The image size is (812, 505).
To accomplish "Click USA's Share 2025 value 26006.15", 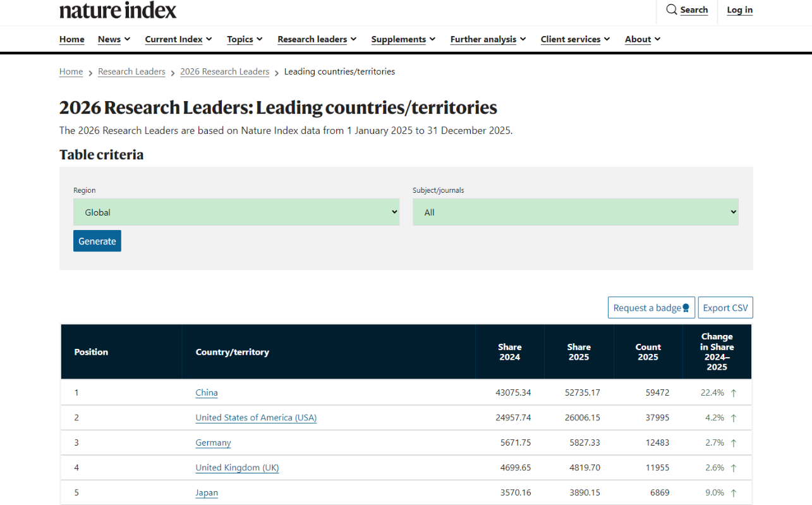I will pos(583,418).
